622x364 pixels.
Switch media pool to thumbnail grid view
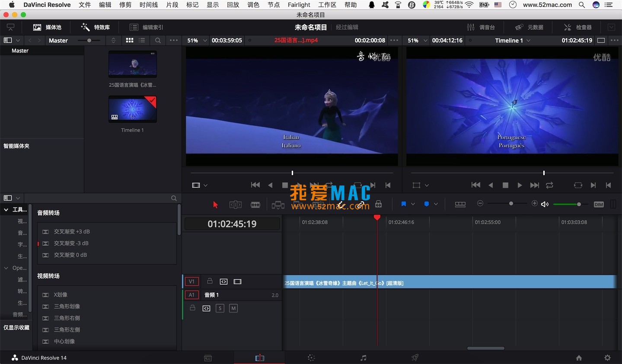point(130,40)
